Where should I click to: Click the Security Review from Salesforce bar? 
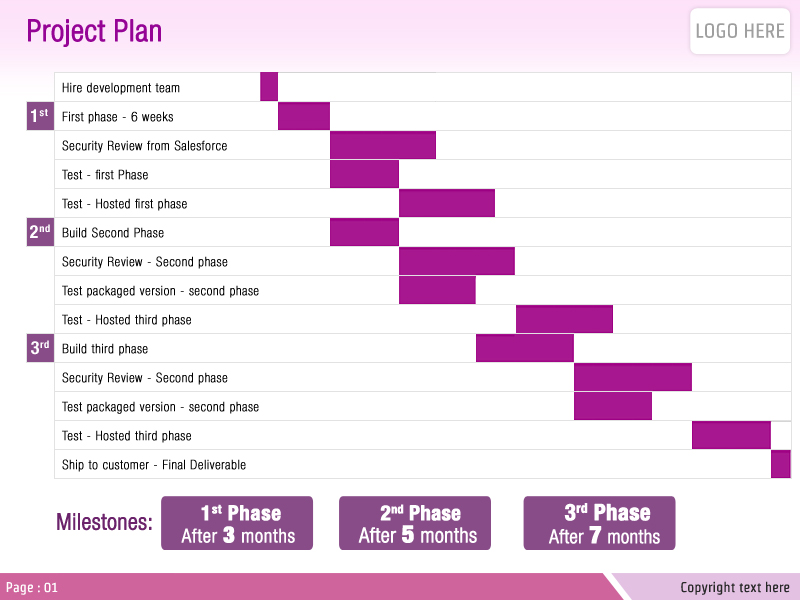[383, 145]
